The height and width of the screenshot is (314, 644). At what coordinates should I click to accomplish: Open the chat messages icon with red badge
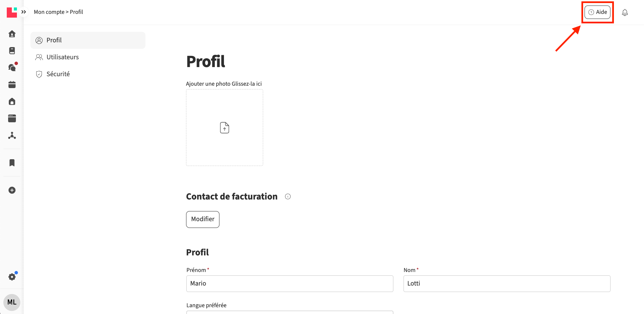(x=12, y=67)
